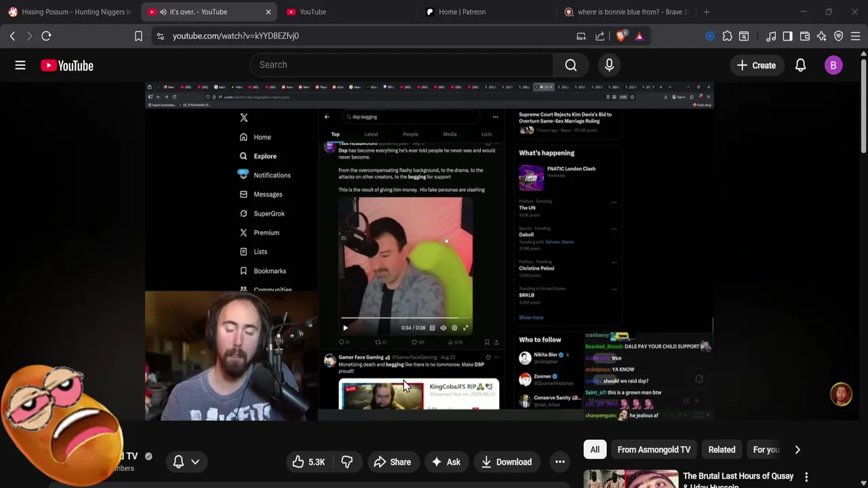868x488 pixels.
Task: Click into the YouTube Search field
Action: point(401,65)
